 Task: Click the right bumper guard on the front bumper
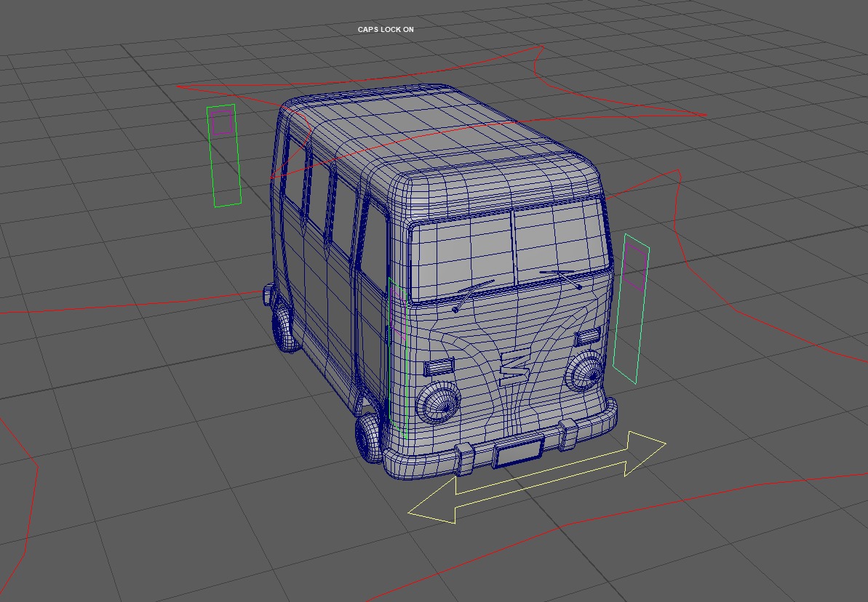(568, 434)
